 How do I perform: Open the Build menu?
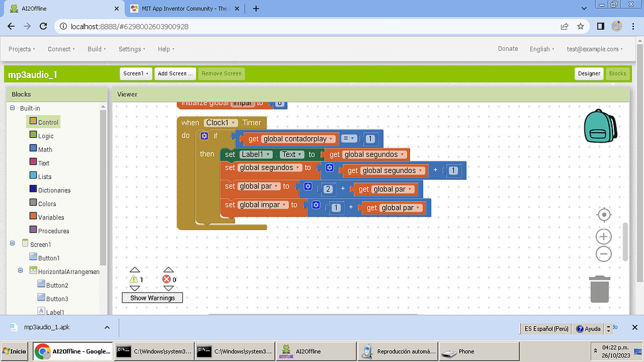[x=96, y=49]
